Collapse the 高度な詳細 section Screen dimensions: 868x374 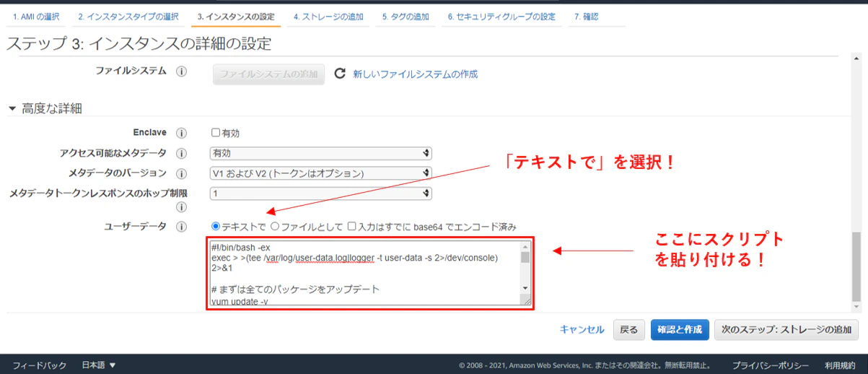[12, 109]
